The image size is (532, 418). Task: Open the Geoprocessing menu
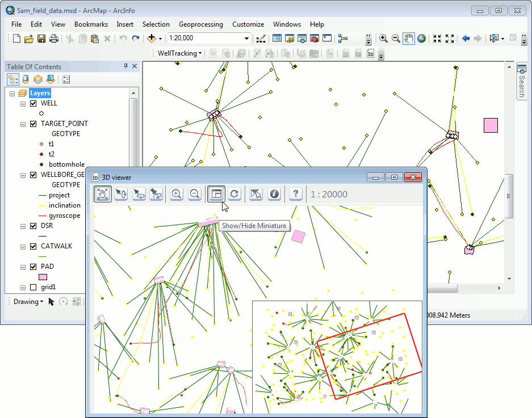pos(201,24)
